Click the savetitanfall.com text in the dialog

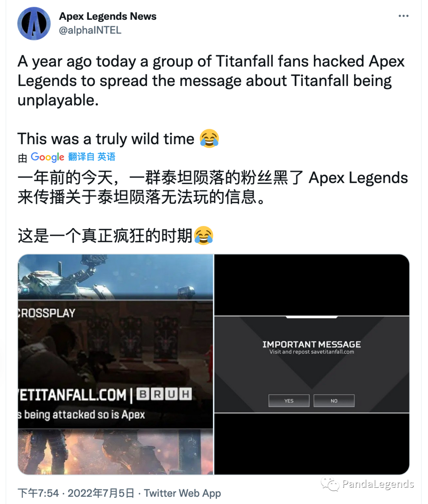click(332, 352)
